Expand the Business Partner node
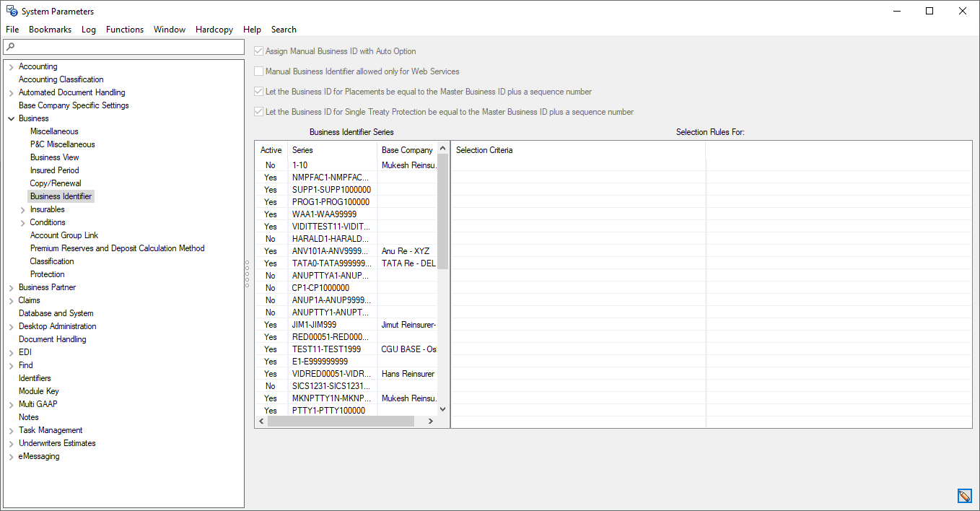This screenshot has width=980, height=511. 10,287
